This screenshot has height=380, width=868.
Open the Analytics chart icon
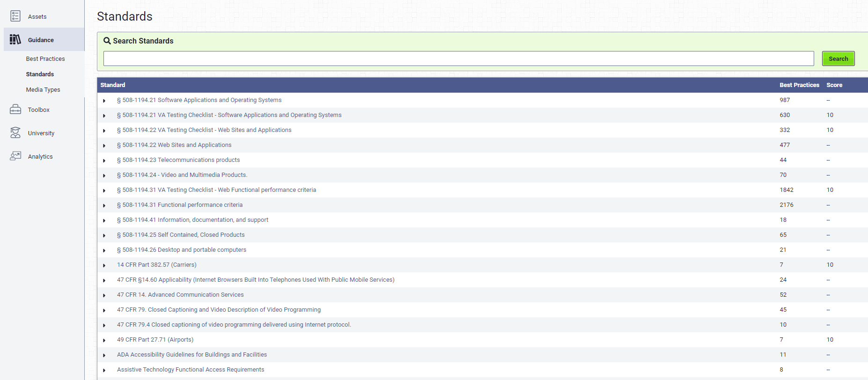point(15,156)
